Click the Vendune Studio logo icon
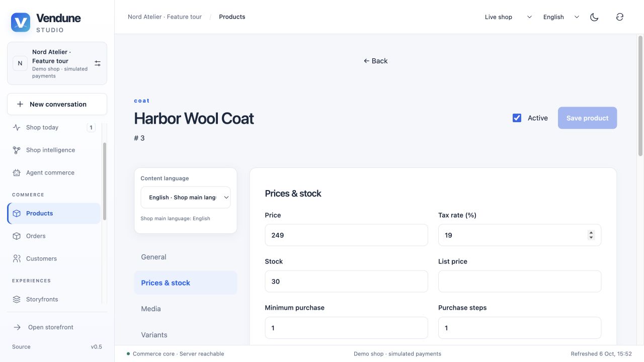Image resolution: width=644 pixels, height=362 pixels. pyautogui.click(x=21, y=23)
